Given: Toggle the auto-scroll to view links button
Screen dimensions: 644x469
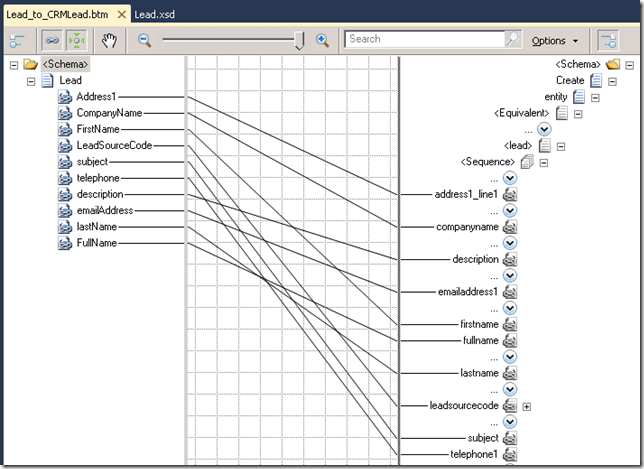Looking at the screenshot, I should pos(77,41).
